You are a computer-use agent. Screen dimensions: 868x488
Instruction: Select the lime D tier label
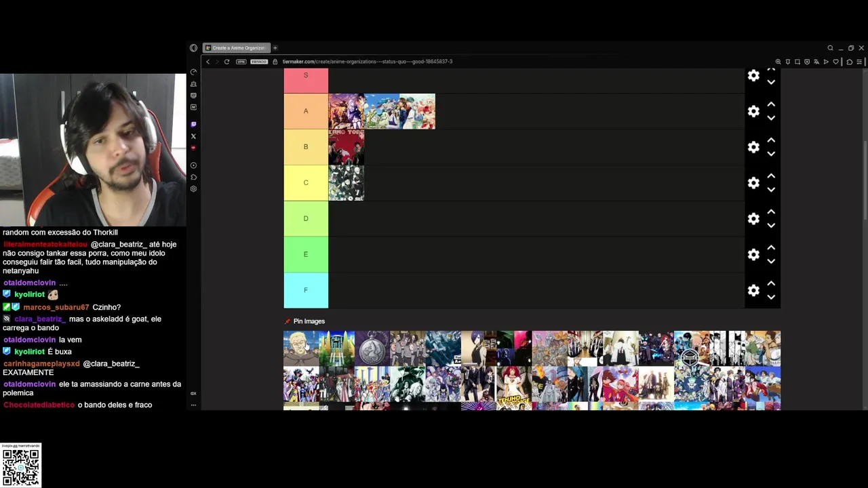306,218
